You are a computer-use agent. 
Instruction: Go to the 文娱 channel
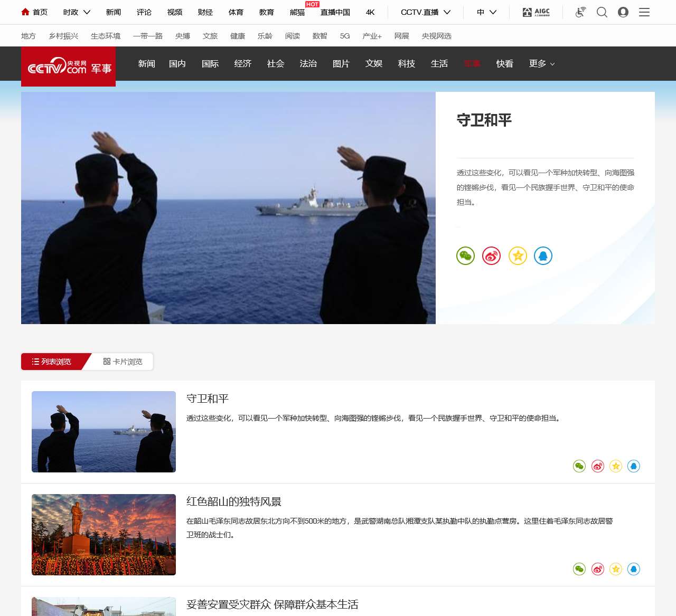tap(374, 64)
